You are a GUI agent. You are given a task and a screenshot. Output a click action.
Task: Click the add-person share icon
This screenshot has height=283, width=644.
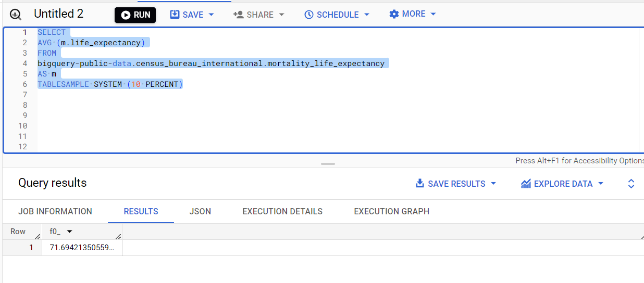click(x=238, y=15)
